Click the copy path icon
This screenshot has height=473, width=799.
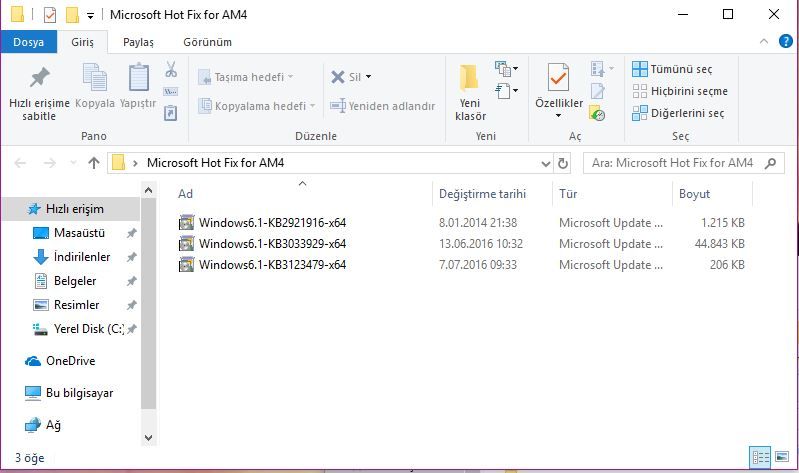170,92
